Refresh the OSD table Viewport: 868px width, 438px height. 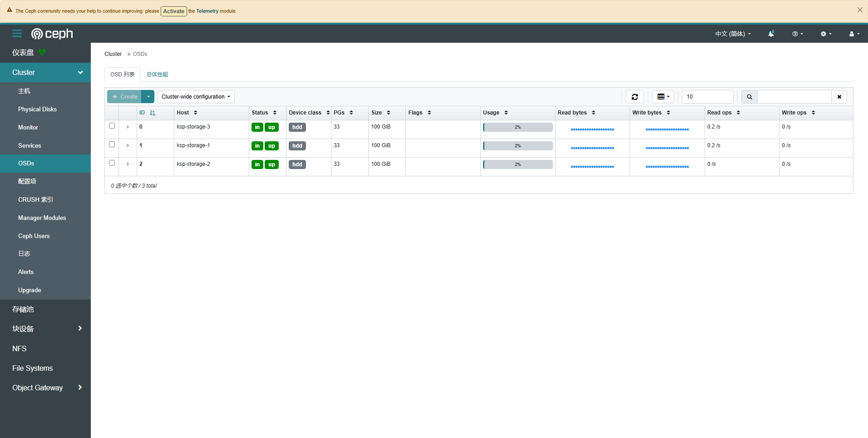pos(635,97)
